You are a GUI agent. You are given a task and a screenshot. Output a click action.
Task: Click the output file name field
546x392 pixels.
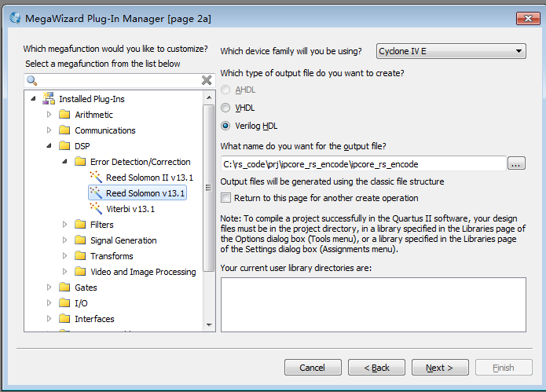coord(363,163)
